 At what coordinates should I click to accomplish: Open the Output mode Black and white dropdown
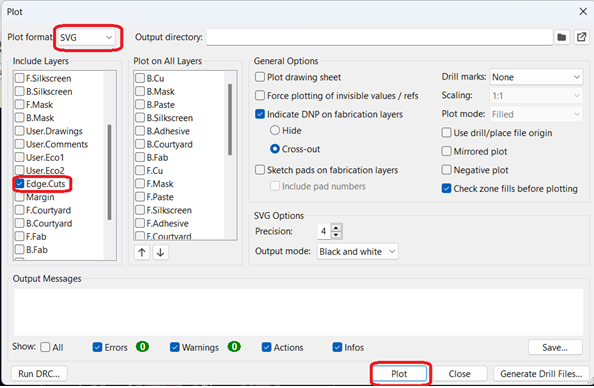coord(358,252)
